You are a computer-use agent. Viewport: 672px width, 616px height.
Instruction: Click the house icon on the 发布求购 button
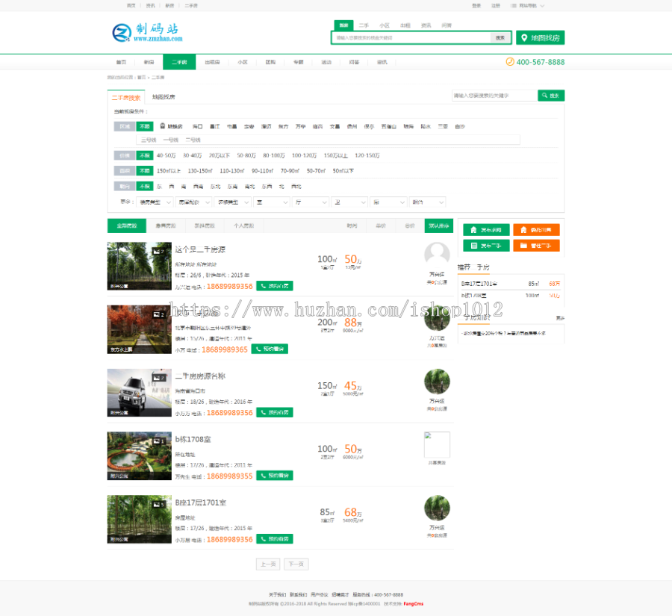[x=473, y=229]
